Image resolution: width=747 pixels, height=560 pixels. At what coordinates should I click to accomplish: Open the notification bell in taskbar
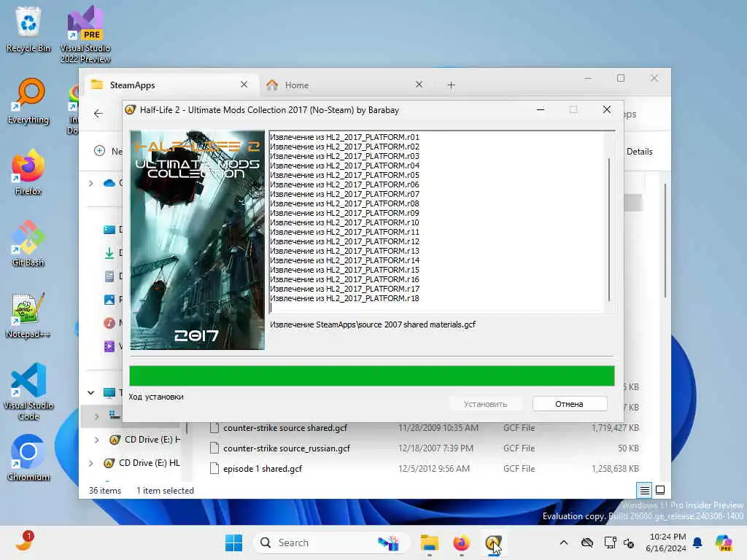697,542
